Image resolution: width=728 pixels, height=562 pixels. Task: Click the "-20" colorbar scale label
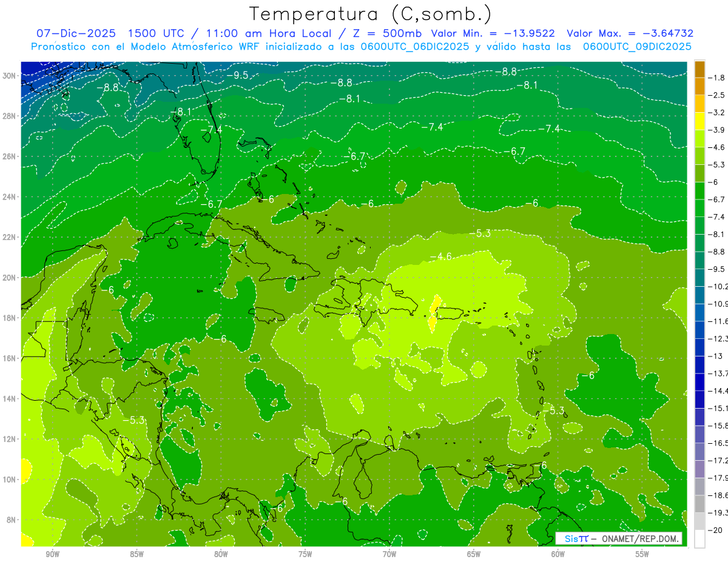pos(715,530)
